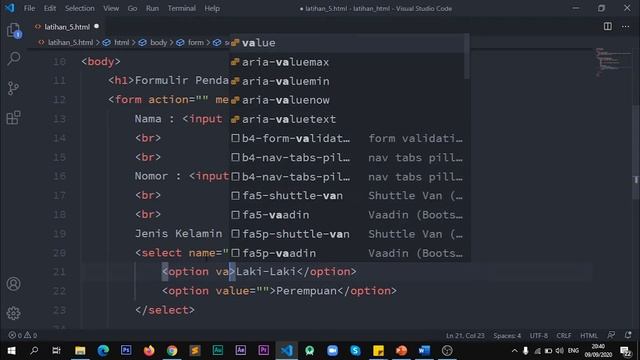Launch Google Chrome from the taskbar

pyautogui.click(x=172, y=351)
